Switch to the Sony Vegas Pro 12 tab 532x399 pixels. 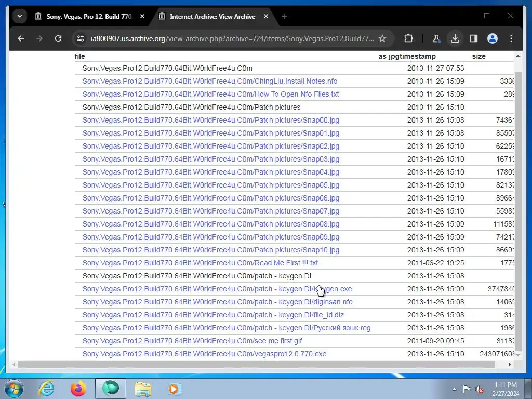89,16
